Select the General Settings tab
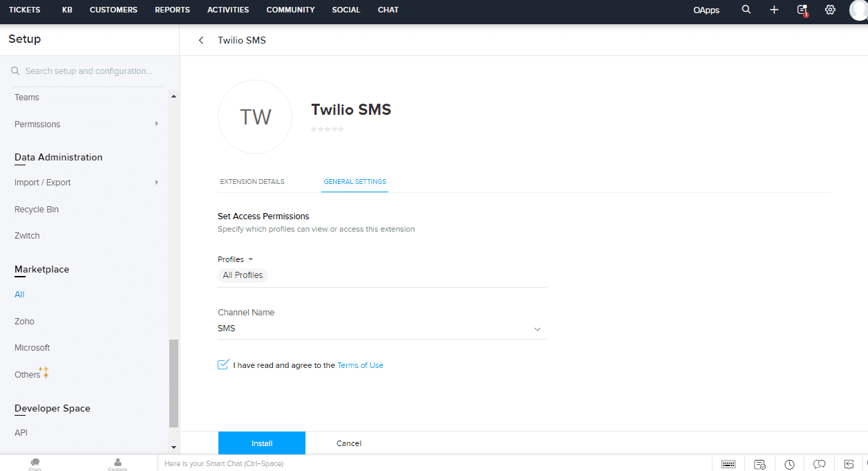Viewport: 868px width, 471px height. pyautogui.click(x=355, y=182)
